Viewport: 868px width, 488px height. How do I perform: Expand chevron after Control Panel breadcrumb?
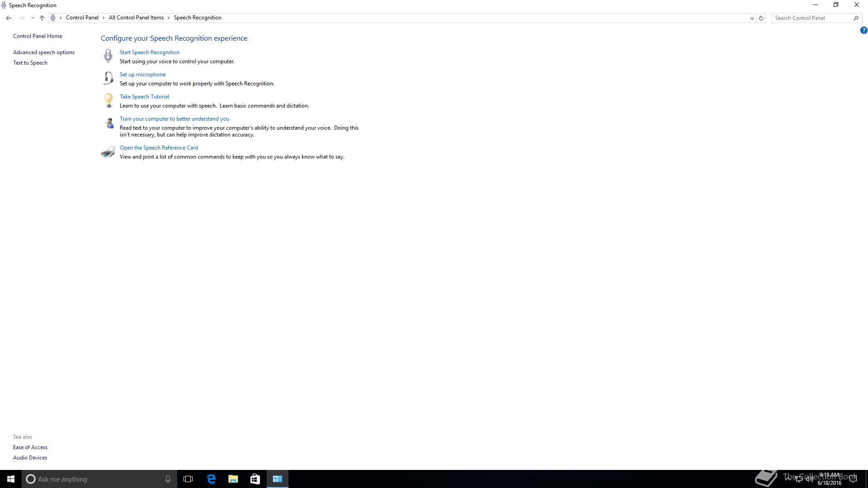coord(104,18)
